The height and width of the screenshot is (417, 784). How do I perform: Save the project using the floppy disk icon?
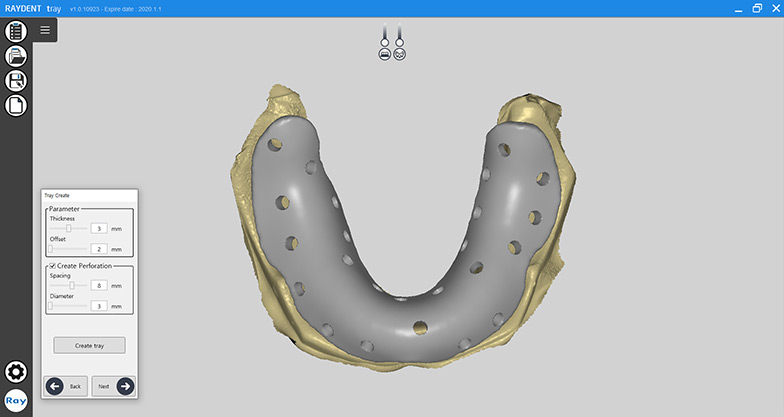16,81
